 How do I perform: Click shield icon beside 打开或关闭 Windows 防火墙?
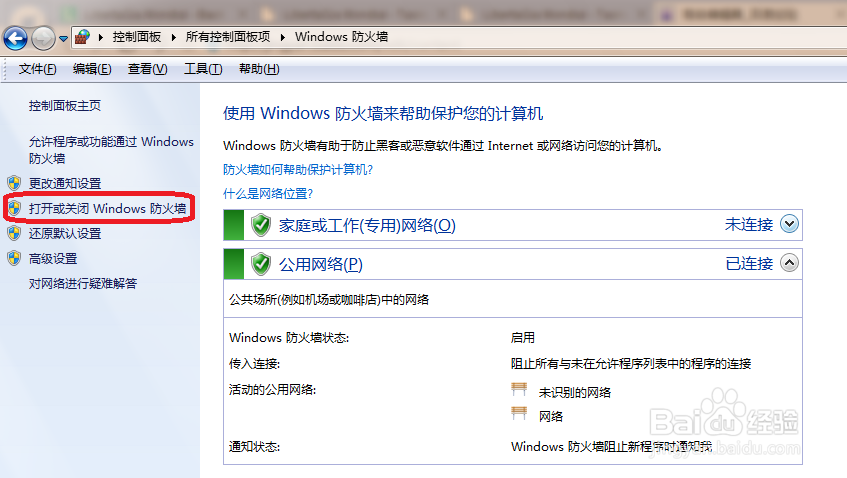(15, 208)
